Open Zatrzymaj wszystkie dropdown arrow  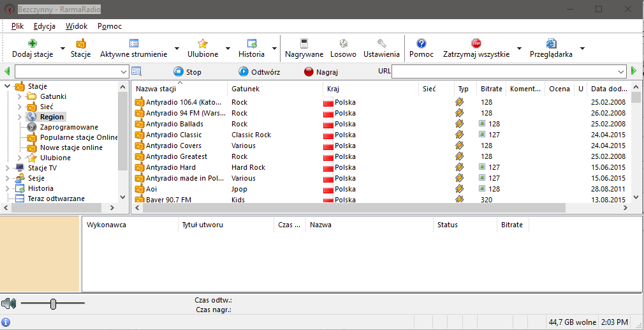point(519,49)
